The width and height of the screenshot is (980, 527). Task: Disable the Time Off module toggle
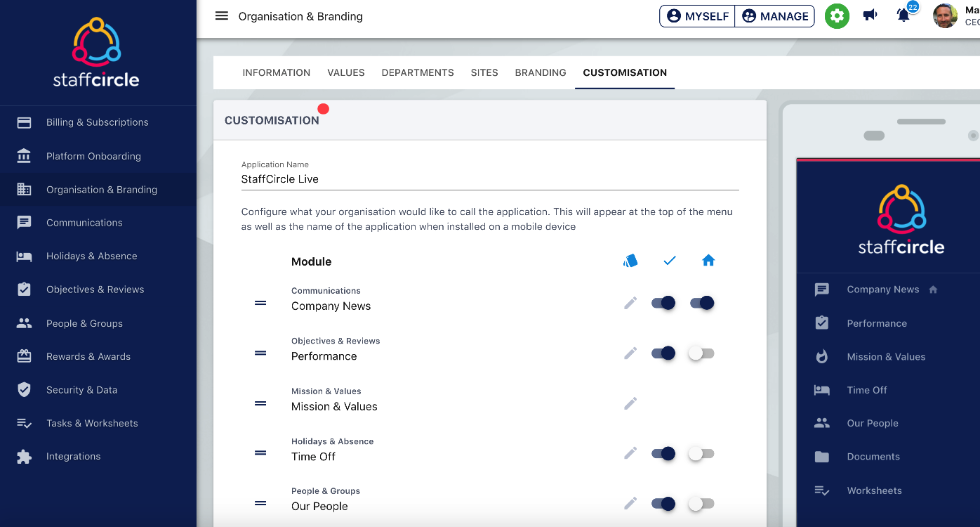click(x=663, y=453)
